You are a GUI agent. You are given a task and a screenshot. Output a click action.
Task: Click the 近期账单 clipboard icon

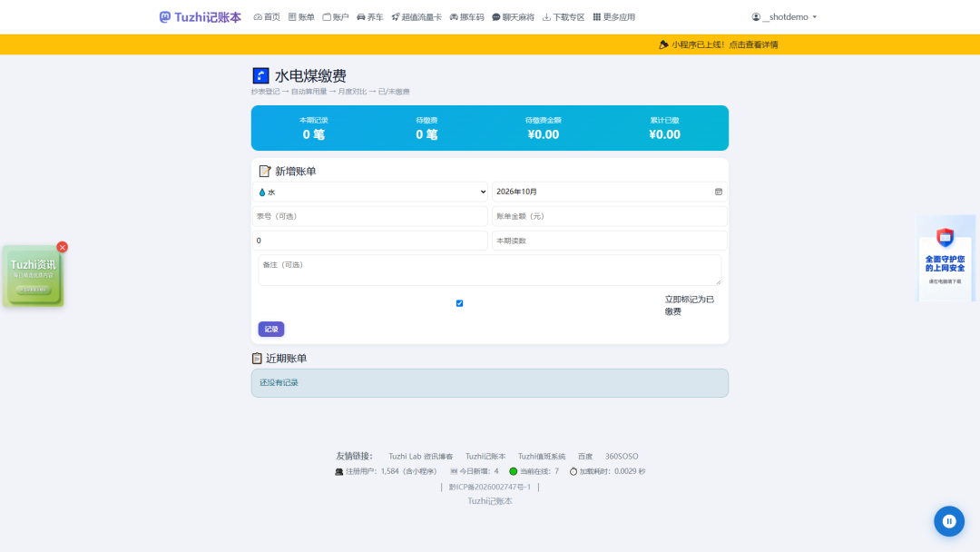(x=257, y=359)
